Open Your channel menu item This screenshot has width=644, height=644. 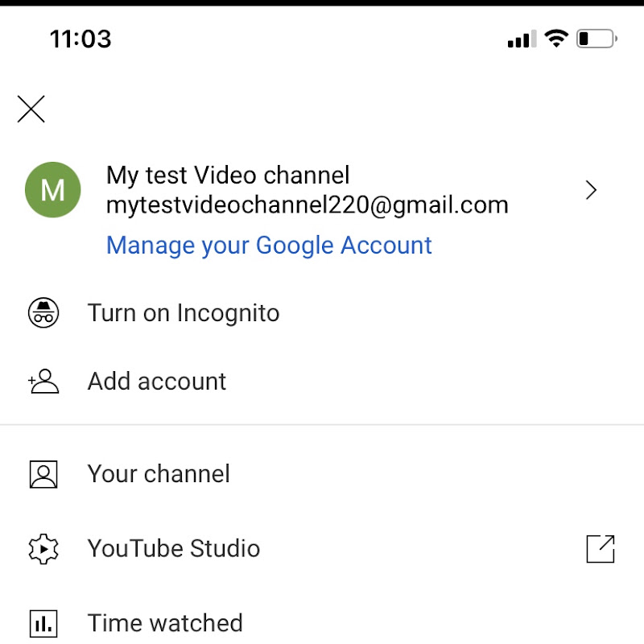tap(159, 474)
